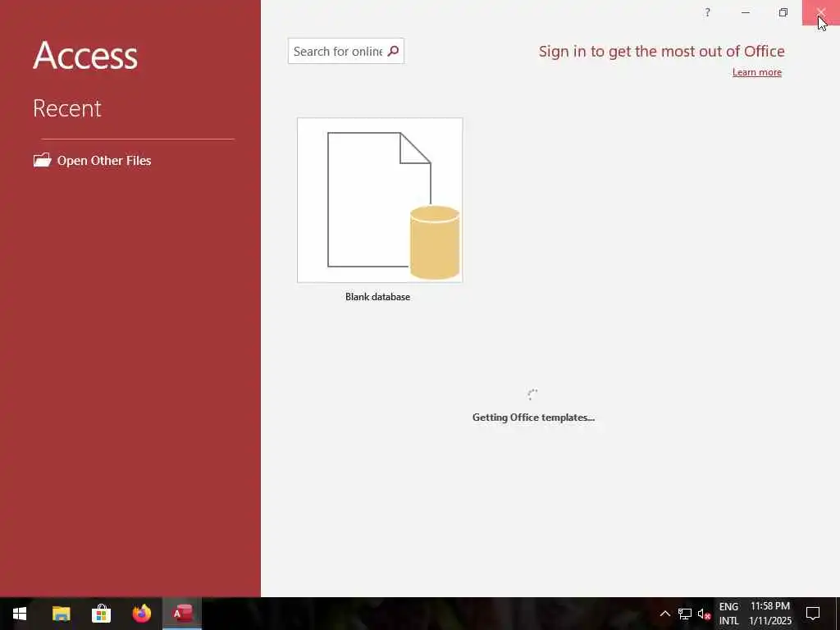The image size is (840, 630).
Task: Open the Action Center notifications icon
Action: click(813, 614)
